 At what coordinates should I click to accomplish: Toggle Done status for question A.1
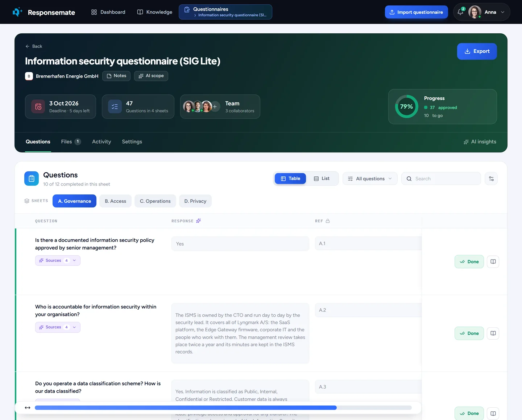tap(469, 262)
